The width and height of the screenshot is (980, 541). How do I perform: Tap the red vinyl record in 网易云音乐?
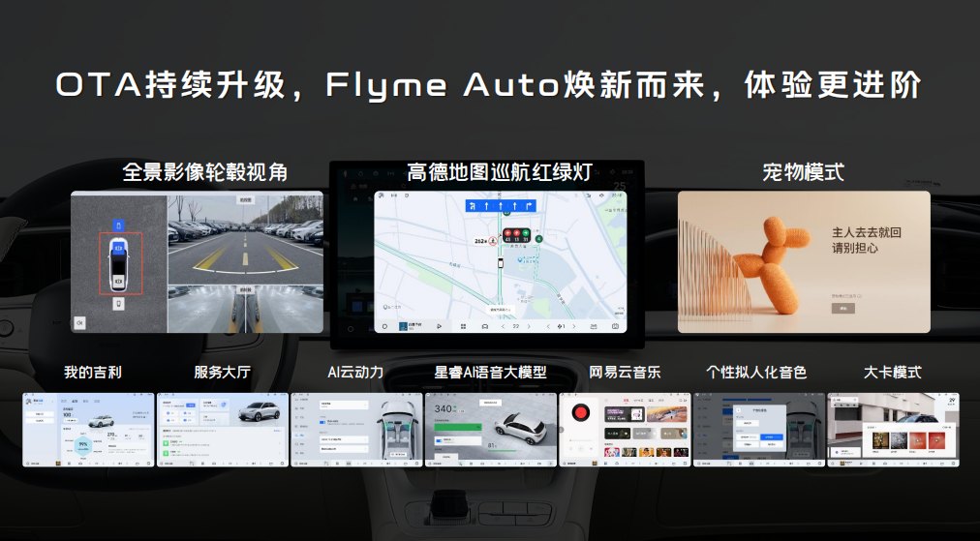tap(581, 412)
